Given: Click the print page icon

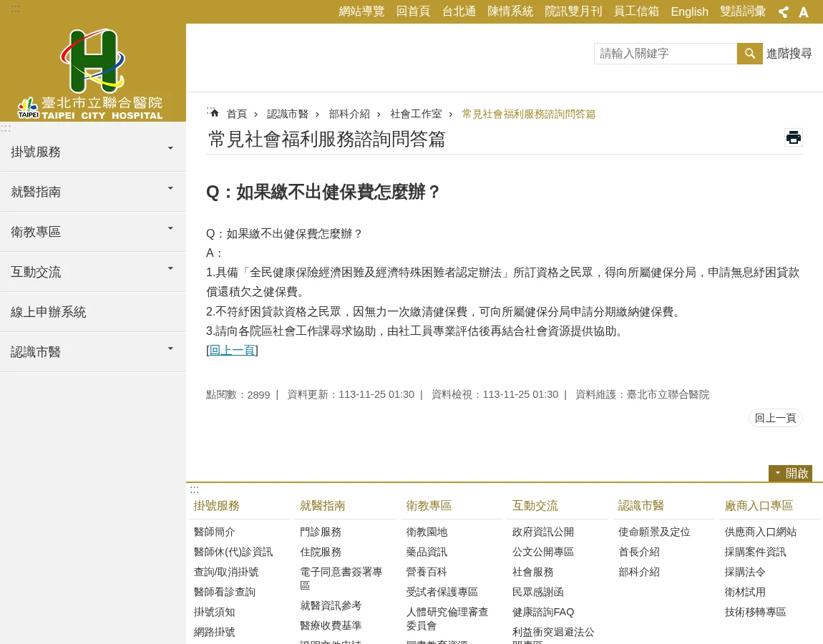Looking at the screenshot, I should point(793,137).
